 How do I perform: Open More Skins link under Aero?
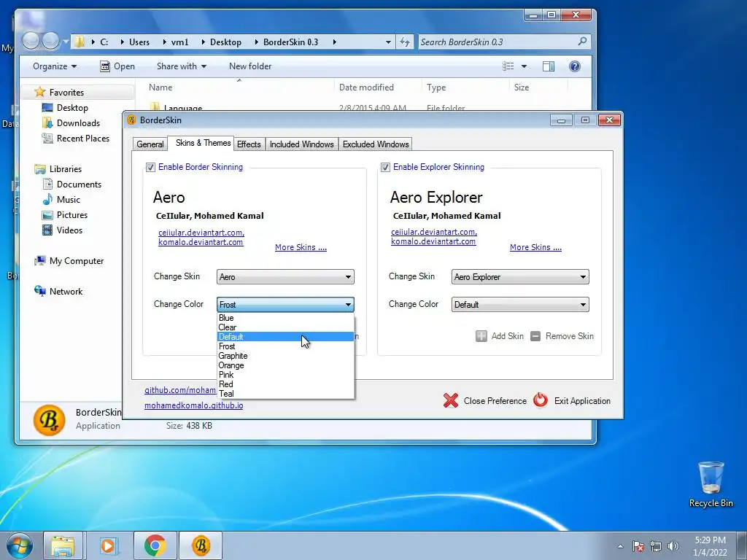pos(301,247)
